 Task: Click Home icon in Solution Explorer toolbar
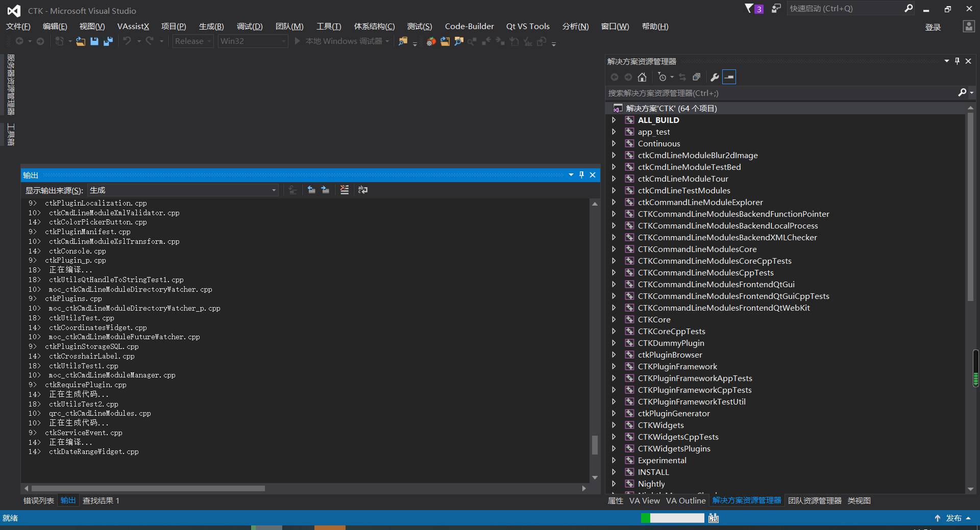(x=642, y=77)
